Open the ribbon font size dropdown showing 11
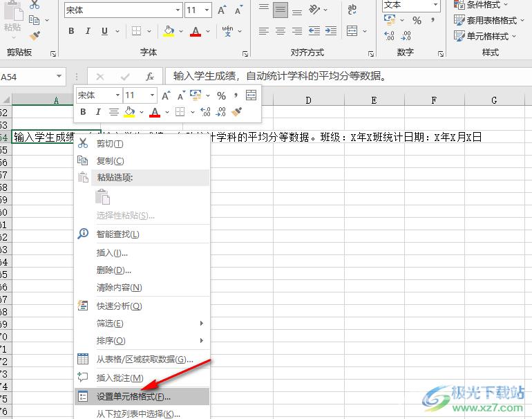Viewport: 532px width, 419px height. [207, 10]
